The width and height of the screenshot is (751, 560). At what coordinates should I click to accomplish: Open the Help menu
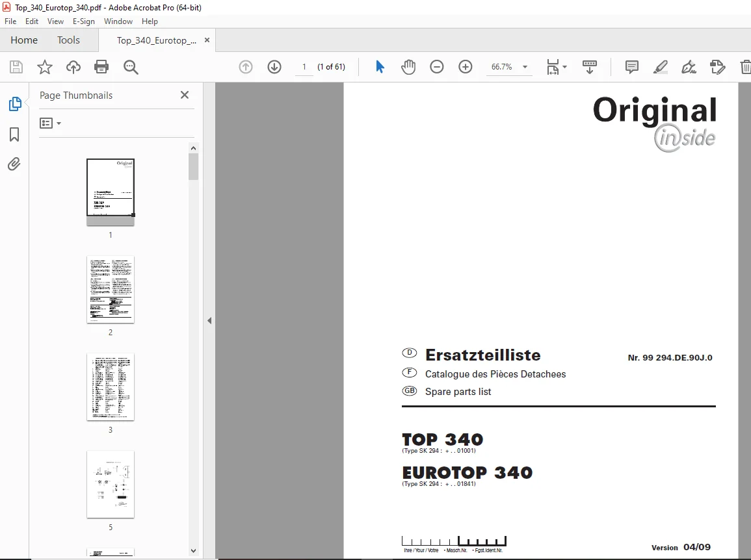click(150, 21)
